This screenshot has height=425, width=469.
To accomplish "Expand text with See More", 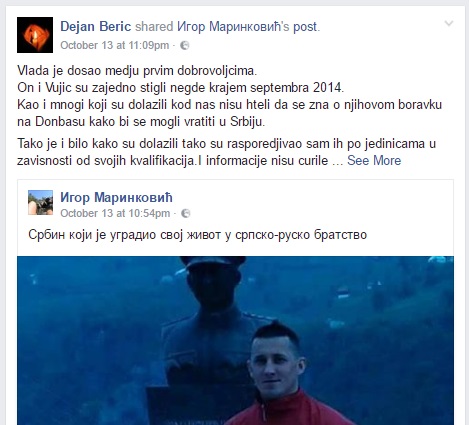I will [x=374, y=161].
